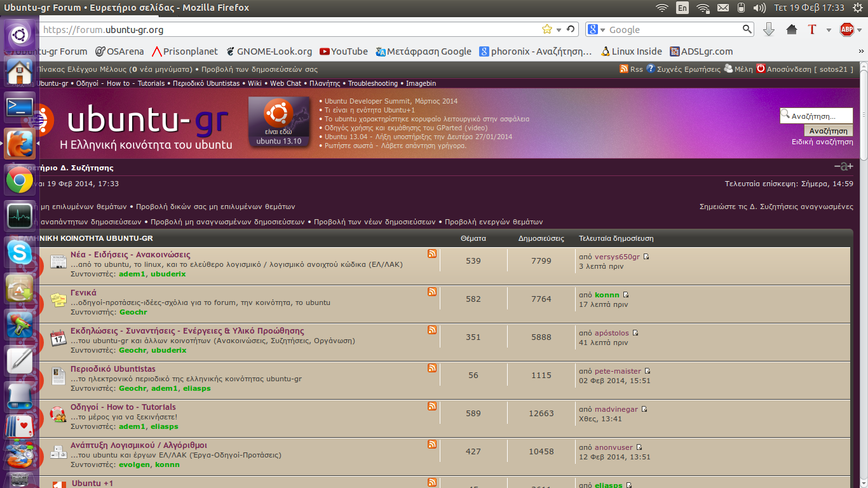Viewport: 868px width, 488px height.
Task: Open Skype from the launcher sidebar
Action: tap(20, 254)
